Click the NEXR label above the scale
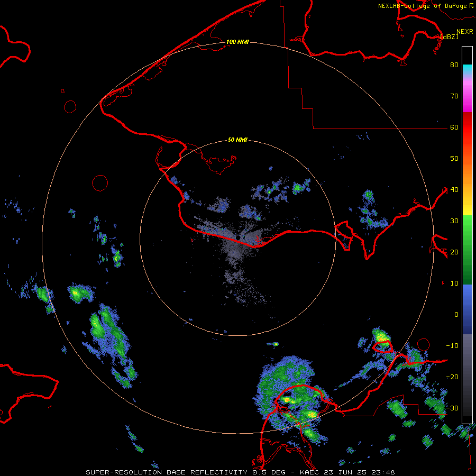 tap(465, 32)
